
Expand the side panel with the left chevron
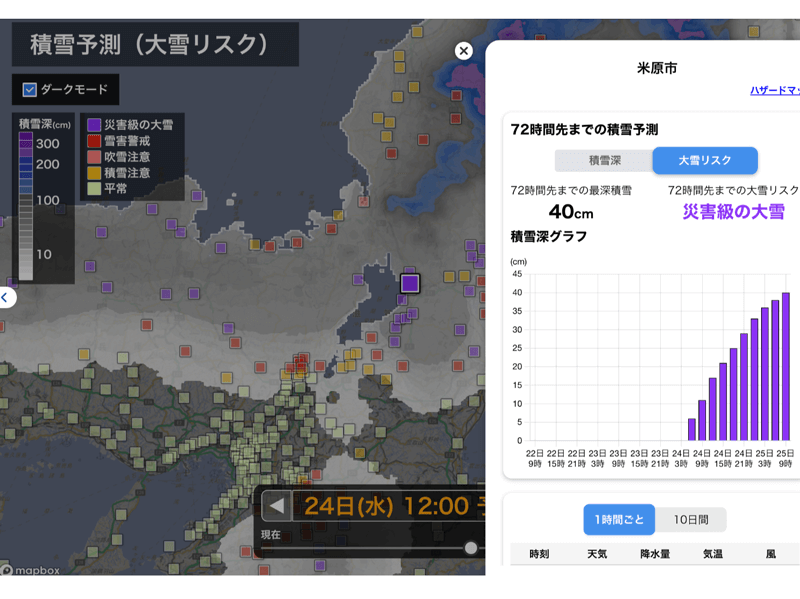6,297
